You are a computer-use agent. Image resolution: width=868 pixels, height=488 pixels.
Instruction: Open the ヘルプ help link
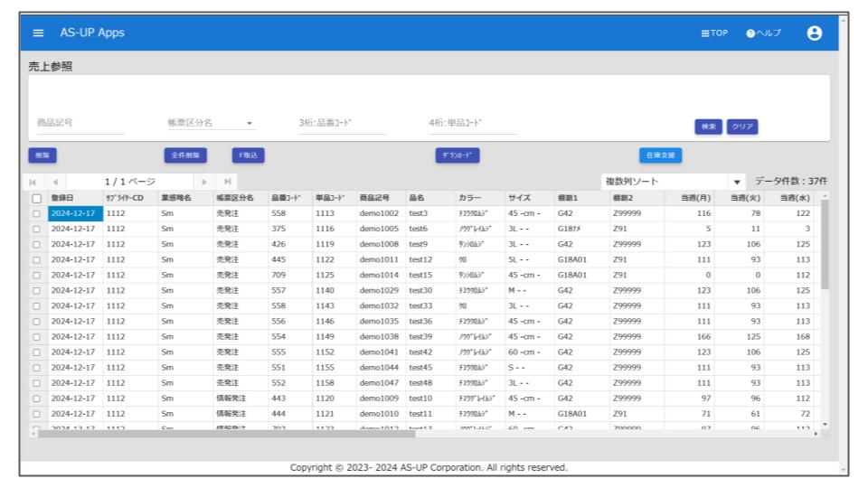pos(764,33)
